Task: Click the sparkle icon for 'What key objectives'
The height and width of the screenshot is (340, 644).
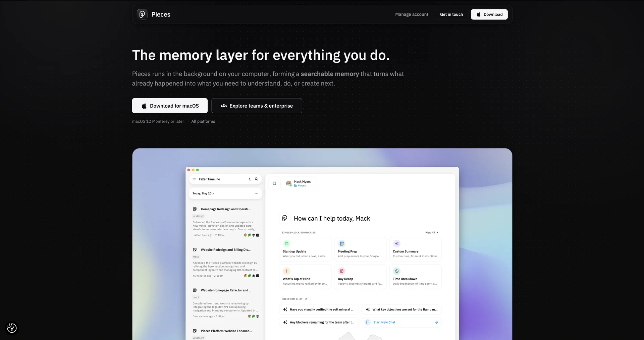Action: point(368,309)
